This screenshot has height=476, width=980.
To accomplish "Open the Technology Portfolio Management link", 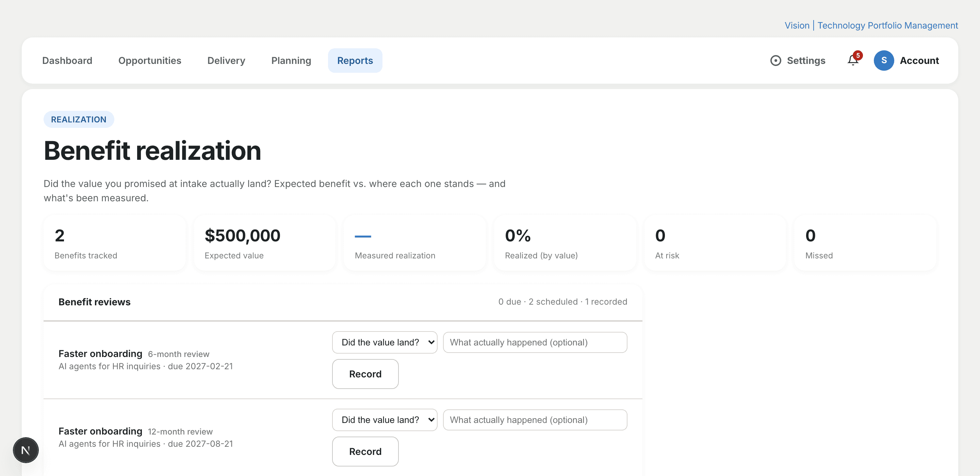I will (887, 26).
